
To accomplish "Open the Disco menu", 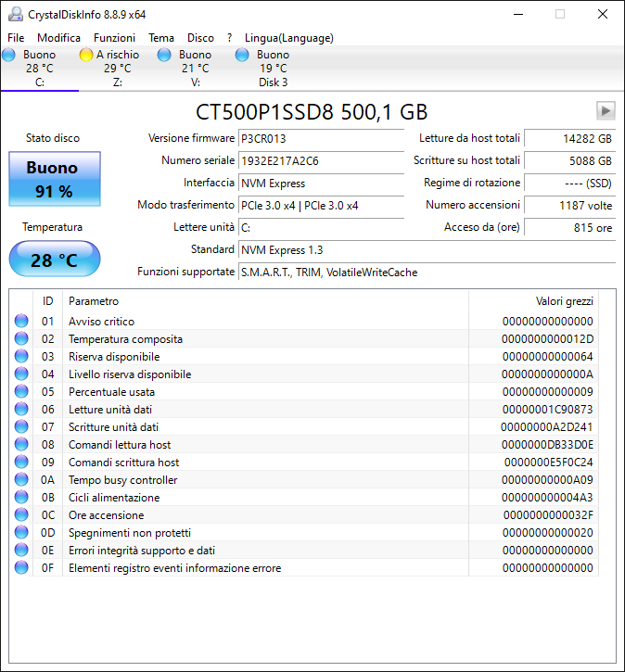I will (x=200, y=38).
